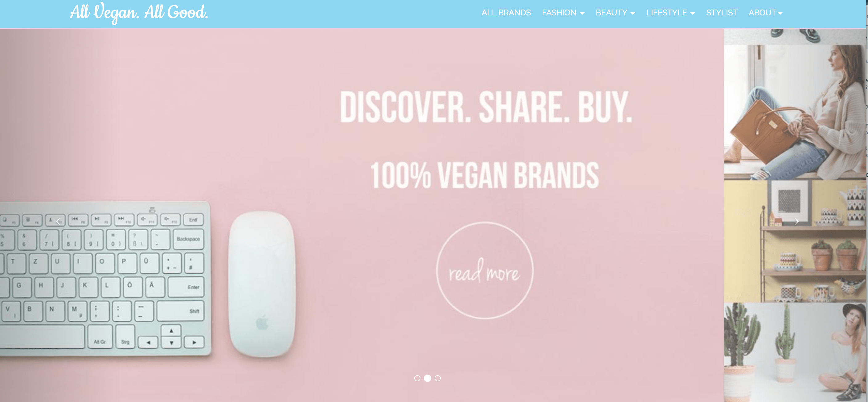Screen dimensions: 868x402
Task: Click the circular read more button
Action: click(x=485, y=270)
